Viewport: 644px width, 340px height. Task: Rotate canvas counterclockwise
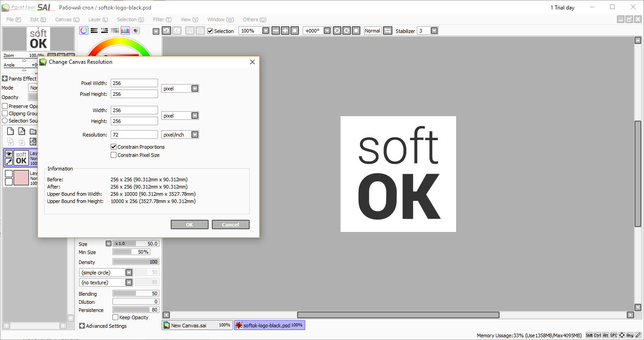[x=337, y=31]
